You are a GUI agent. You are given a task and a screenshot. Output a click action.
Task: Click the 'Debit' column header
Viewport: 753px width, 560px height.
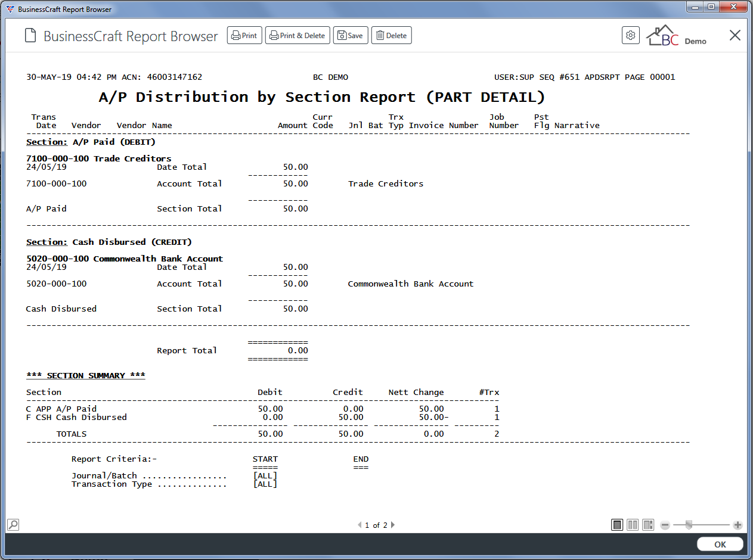click(x=270, y=392)
